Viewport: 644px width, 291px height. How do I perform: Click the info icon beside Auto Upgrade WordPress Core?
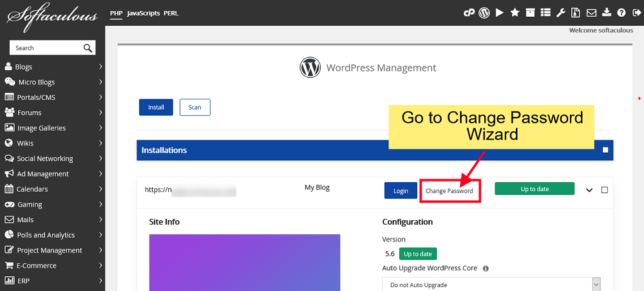click(x=486, y=268)
